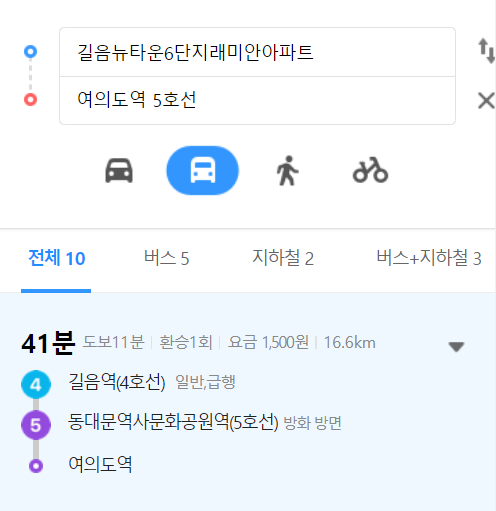496x511 pixels.
Task: Click the red destination marker circle
Action: (30, 100)
